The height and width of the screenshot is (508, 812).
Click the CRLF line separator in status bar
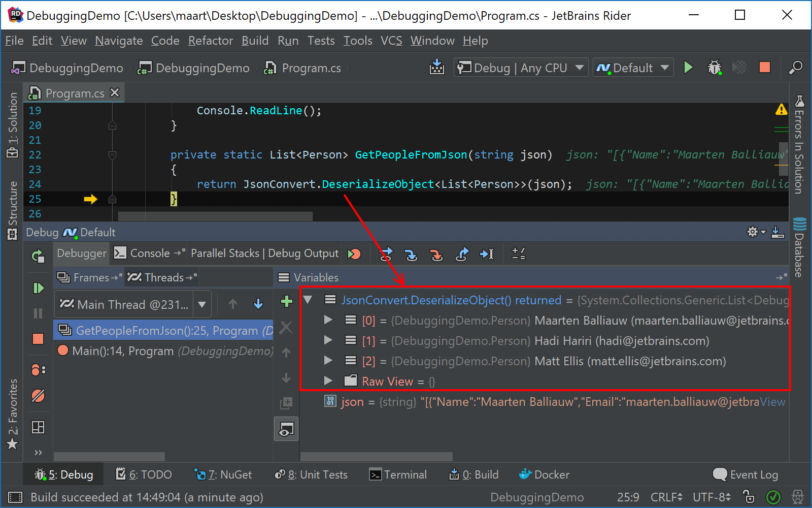click(x=666, y=497)
